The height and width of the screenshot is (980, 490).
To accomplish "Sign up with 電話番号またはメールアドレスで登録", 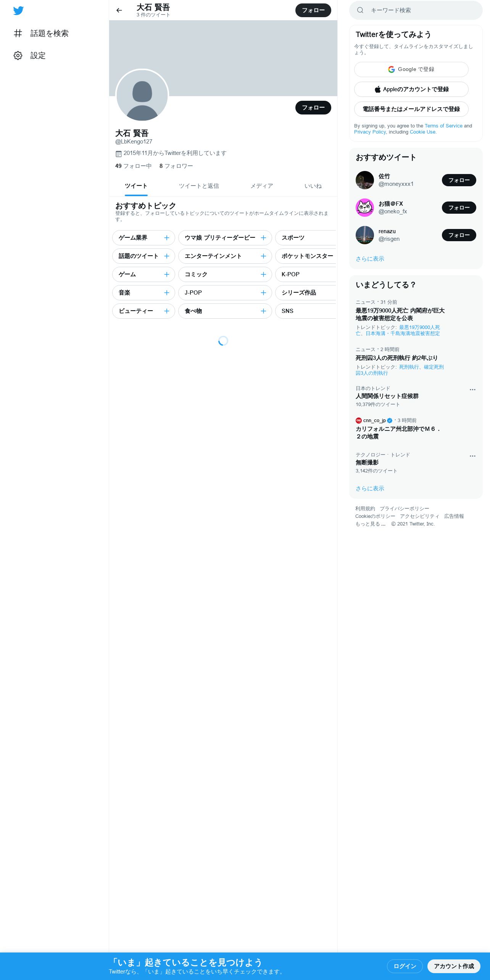I will [x=411, y=109].
